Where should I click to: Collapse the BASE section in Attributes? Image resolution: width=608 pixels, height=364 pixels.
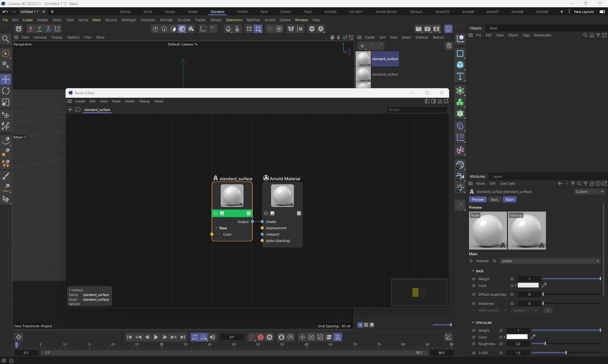473,271
